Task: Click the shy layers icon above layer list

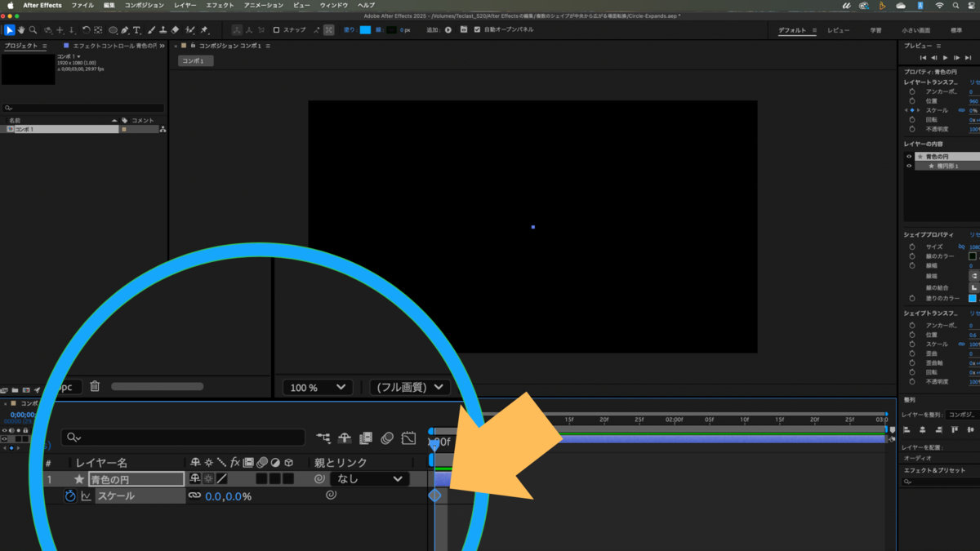Action: [345, 438]
